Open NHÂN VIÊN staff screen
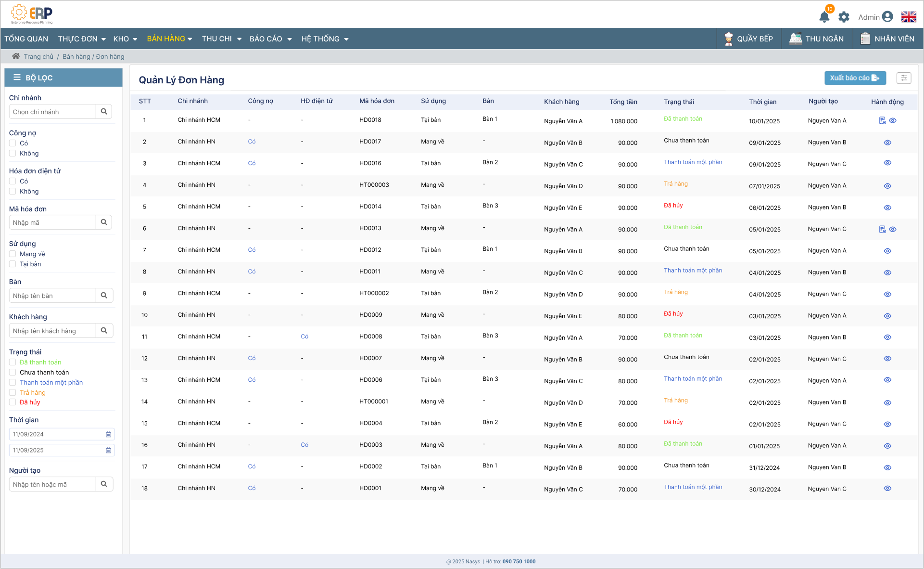 coord(887,39)
